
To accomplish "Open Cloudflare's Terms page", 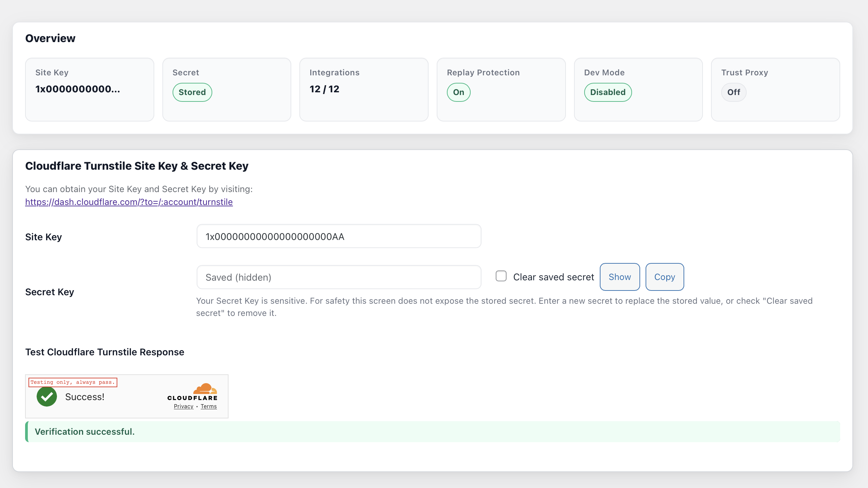I will (209, 406).
